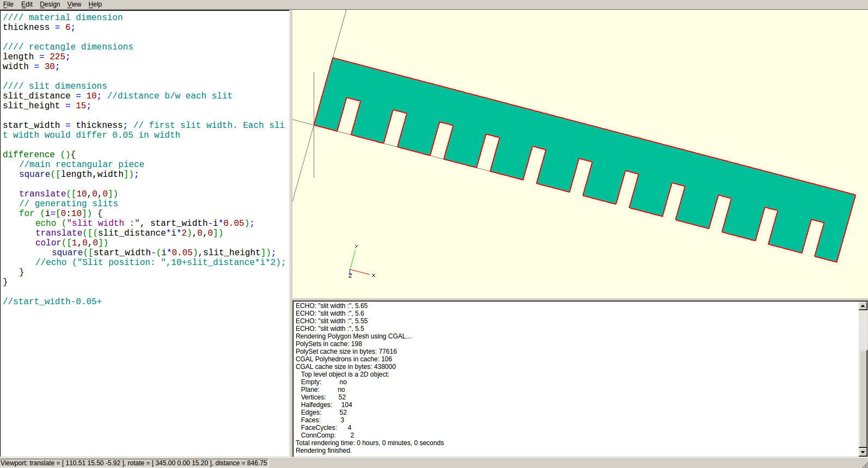This screenshot has height=468, width=868.
Task: Click the 'echo ("slit width :"' code line
Action: click(145, 223)
